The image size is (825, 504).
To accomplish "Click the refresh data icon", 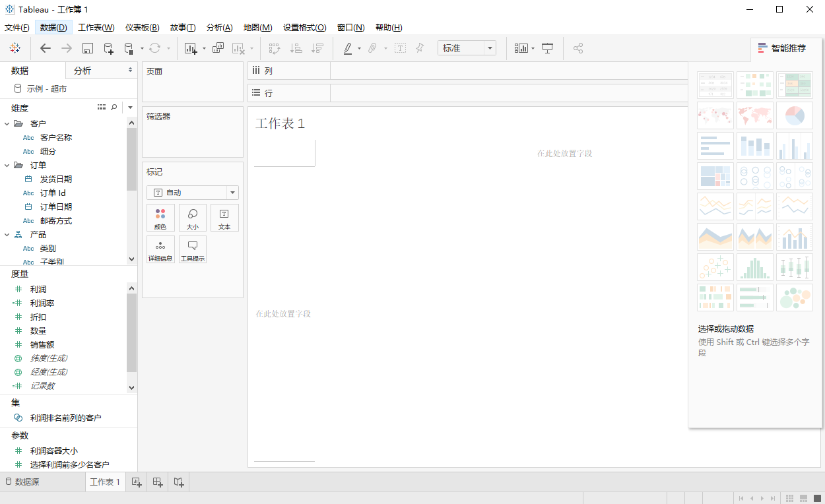I will [x=154, y=48].
